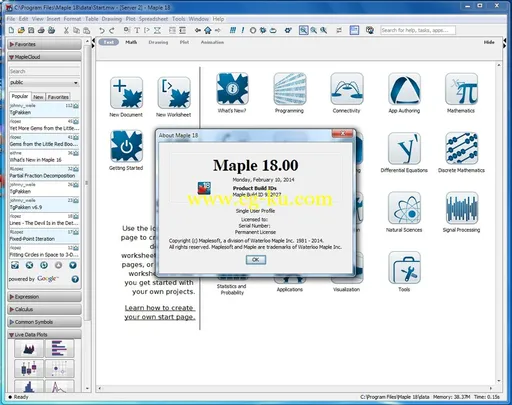Open the Spreadsheet menu
The width and height of the screenshot is (512, 405).
pos(153,19)
